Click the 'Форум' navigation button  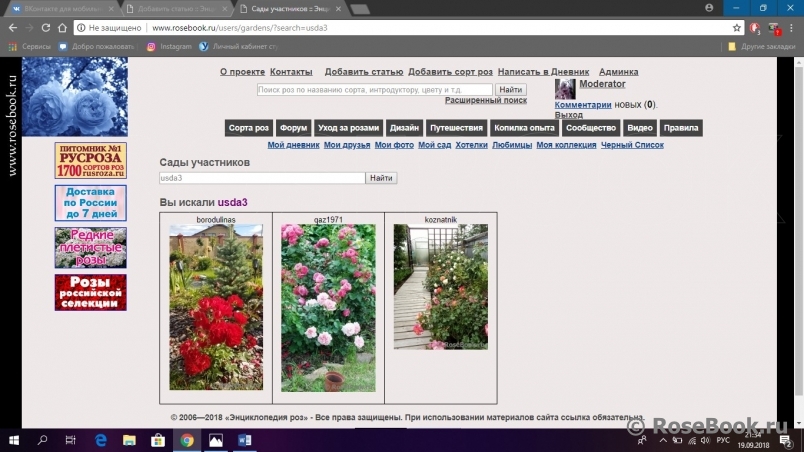[293, 128]
